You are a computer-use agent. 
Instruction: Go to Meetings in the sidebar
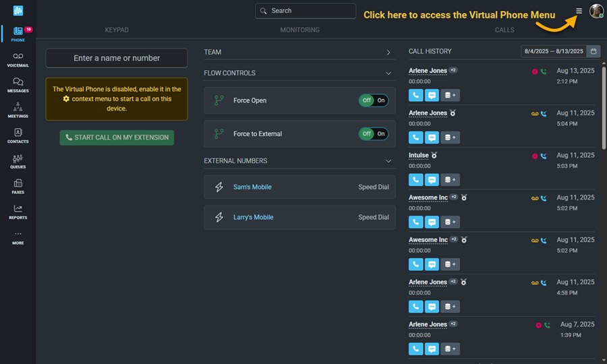[18, 111]
